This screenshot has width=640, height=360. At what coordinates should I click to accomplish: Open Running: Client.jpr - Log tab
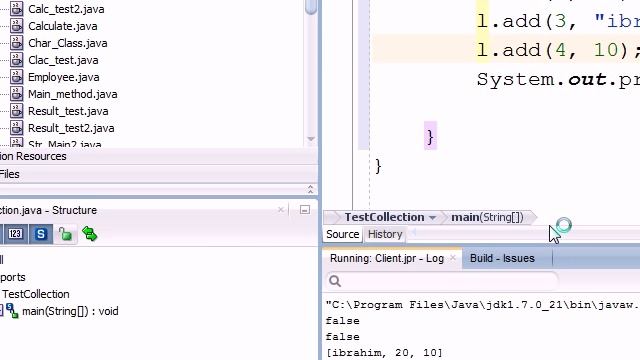tap(387, 258)
